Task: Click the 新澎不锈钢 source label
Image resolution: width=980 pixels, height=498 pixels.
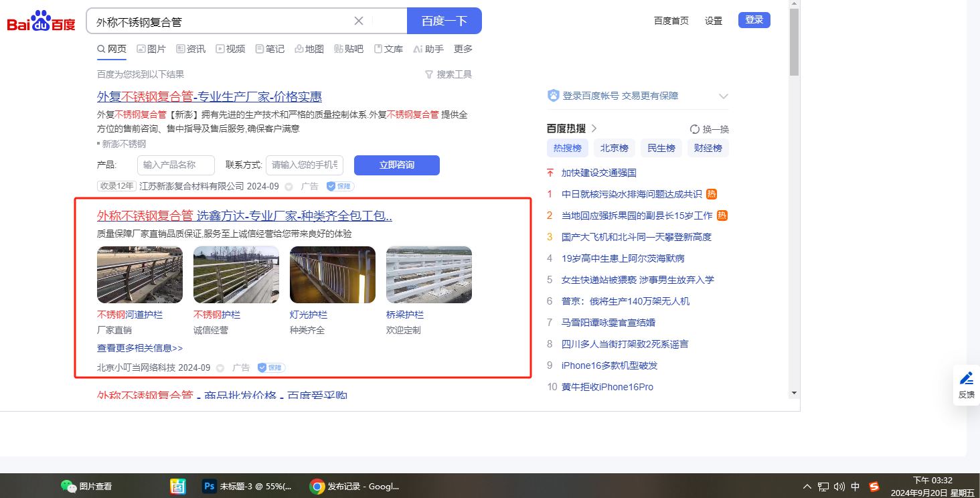Action: 124,144
